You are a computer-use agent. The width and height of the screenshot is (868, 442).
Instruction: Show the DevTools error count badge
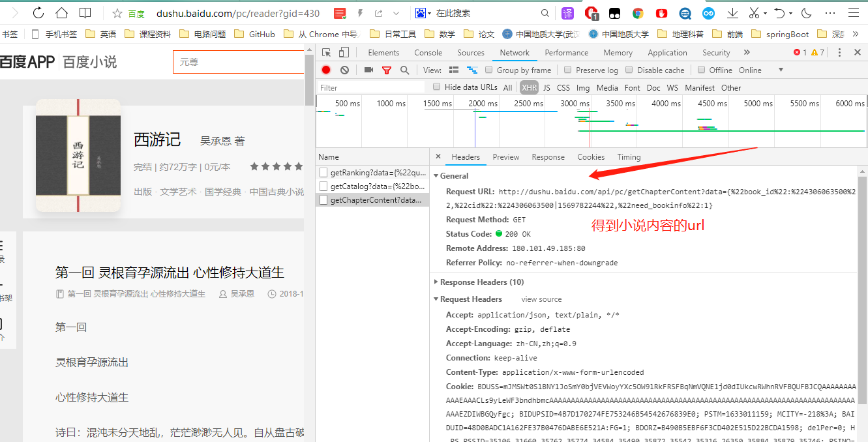pos(800,53)
